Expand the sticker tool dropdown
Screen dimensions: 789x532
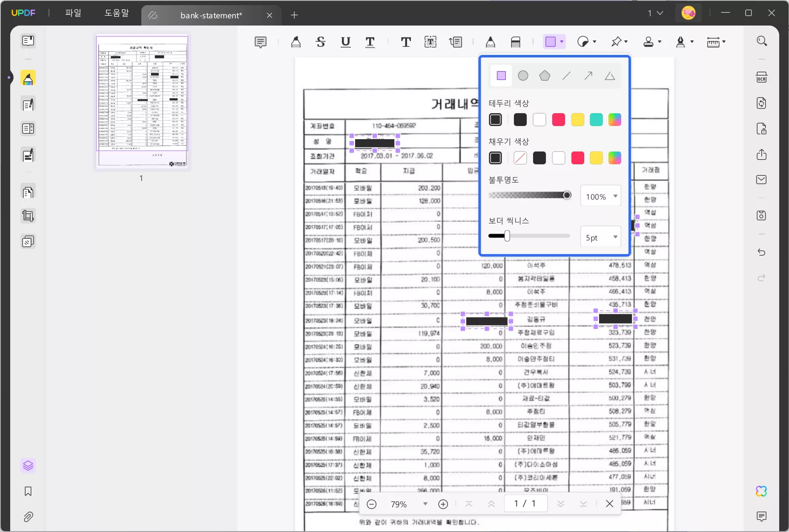pos(595,42)
